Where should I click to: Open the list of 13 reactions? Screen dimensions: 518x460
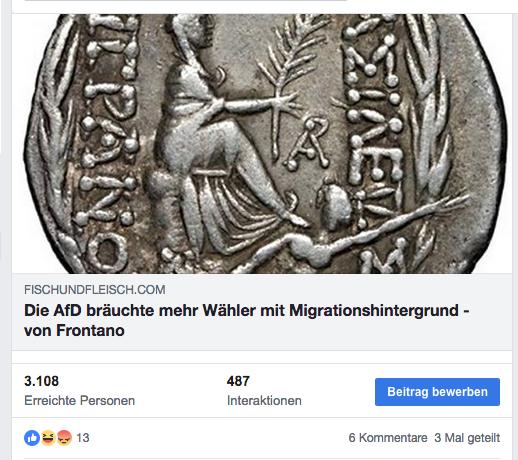[x=83, y=438]
